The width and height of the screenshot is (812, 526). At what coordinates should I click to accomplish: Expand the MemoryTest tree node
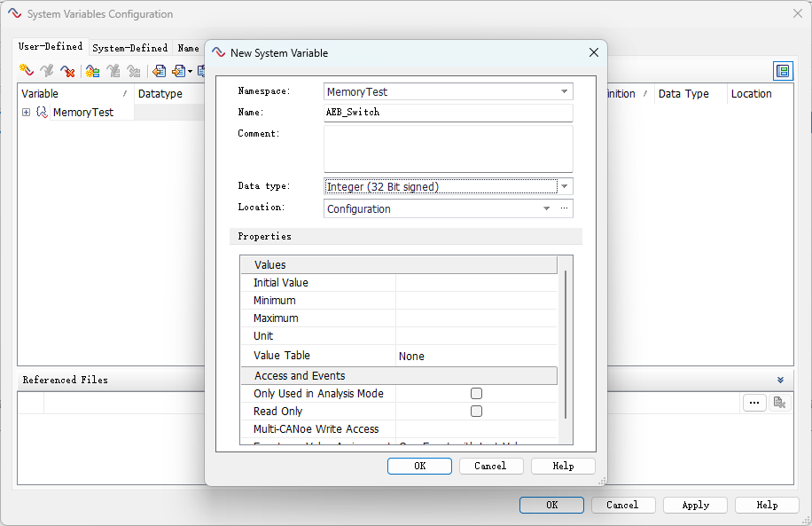point(27,113)
